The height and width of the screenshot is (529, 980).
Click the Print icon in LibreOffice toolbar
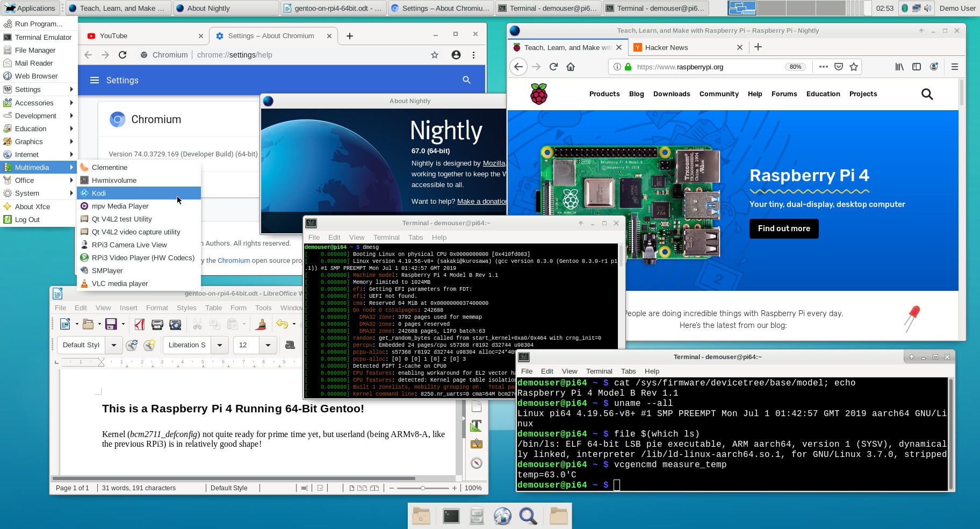(x=157, y=324)
